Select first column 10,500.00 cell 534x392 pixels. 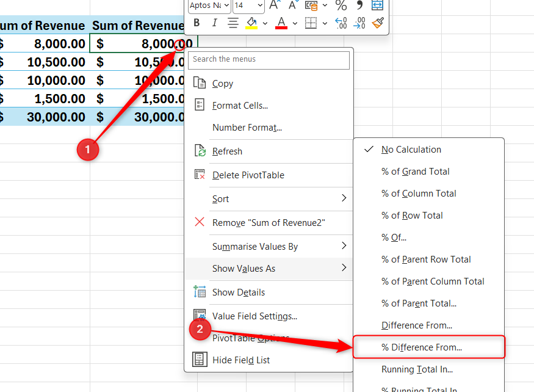click(45, 62)
